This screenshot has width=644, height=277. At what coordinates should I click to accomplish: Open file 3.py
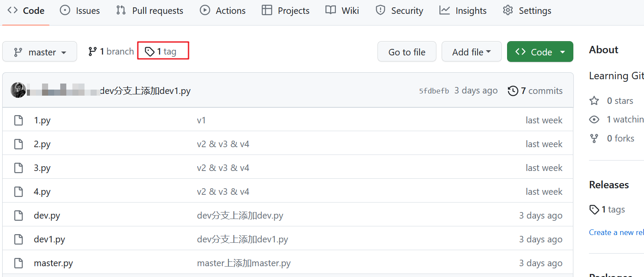42,168
